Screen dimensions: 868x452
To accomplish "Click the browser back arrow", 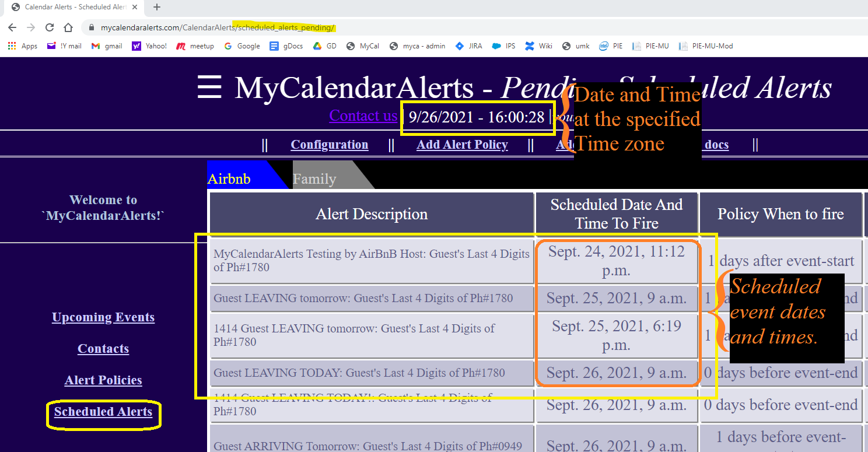I will pos(12,27).
